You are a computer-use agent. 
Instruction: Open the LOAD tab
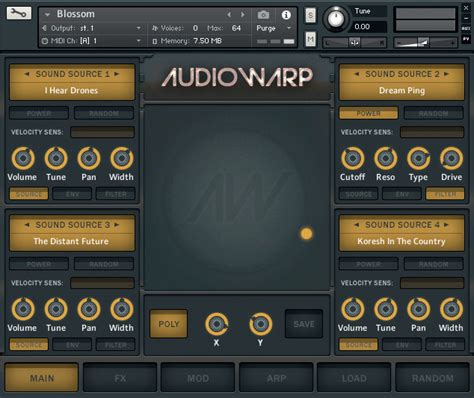point(354,378)
